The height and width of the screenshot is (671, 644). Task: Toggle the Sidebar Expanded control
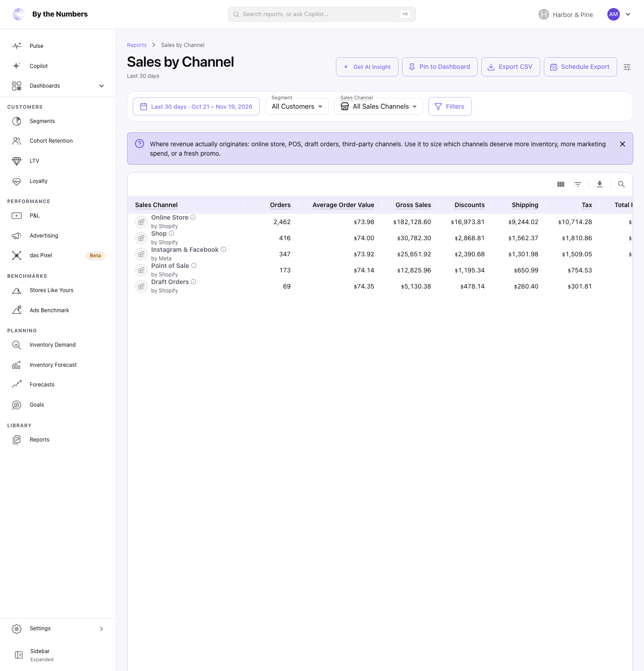58,655
